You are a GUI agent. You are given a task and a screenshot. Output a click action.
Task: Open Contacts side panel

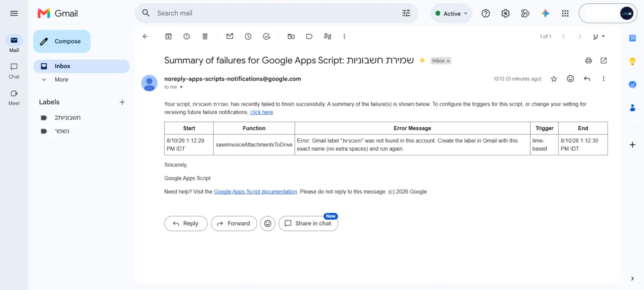click(x=632, y=108)
